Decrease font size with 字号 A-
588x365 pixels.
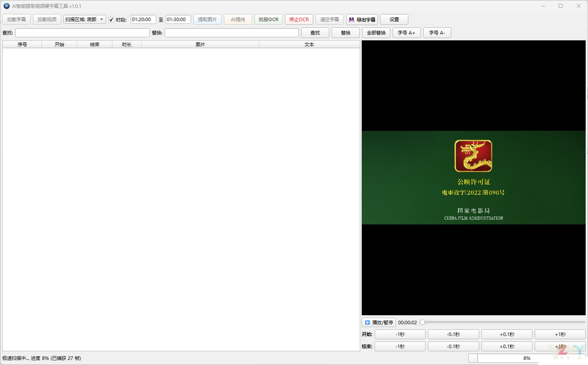[437, 33]
